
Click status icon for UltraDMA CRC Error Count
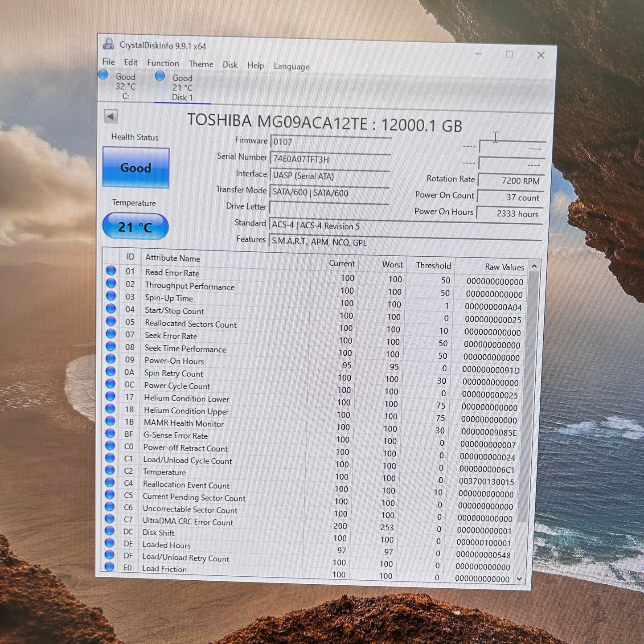pos(110,518)
